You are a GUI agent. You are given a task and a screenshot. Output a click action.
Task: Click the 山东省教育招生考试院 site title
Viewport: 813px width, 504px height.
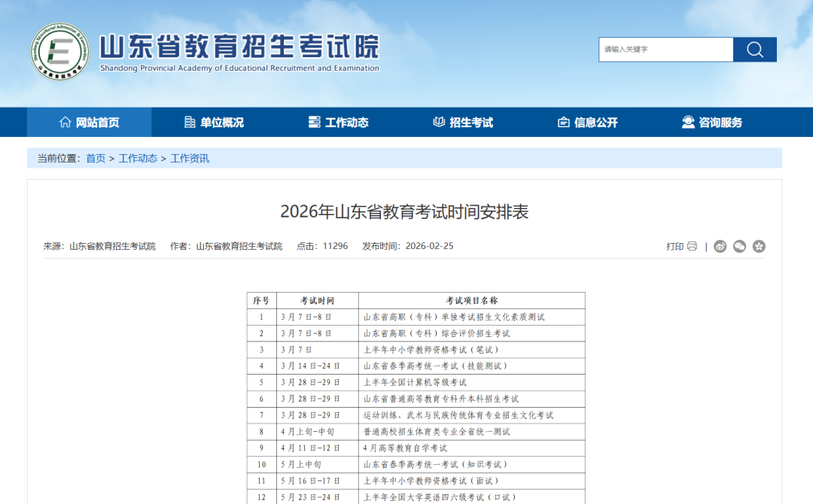[239, 47]
